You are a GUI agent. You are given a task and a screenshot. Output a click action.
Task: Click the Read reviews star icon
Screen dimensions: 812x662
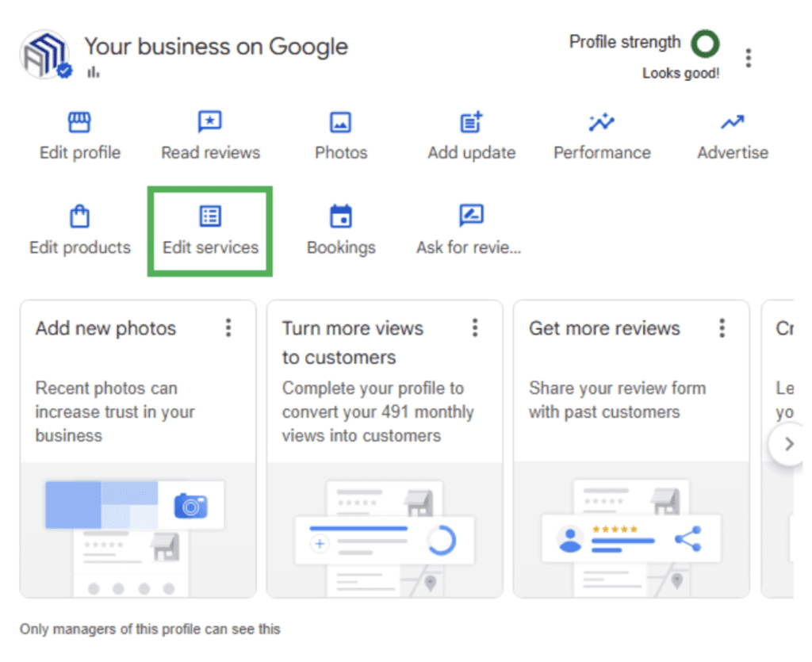[209, 122]
